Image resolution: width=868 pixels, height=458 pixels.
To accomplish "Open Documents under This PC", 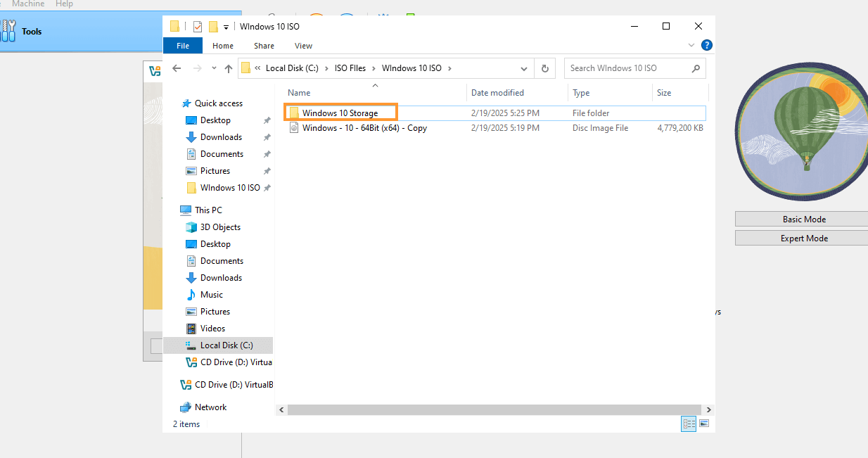I will tap(222, 261).
